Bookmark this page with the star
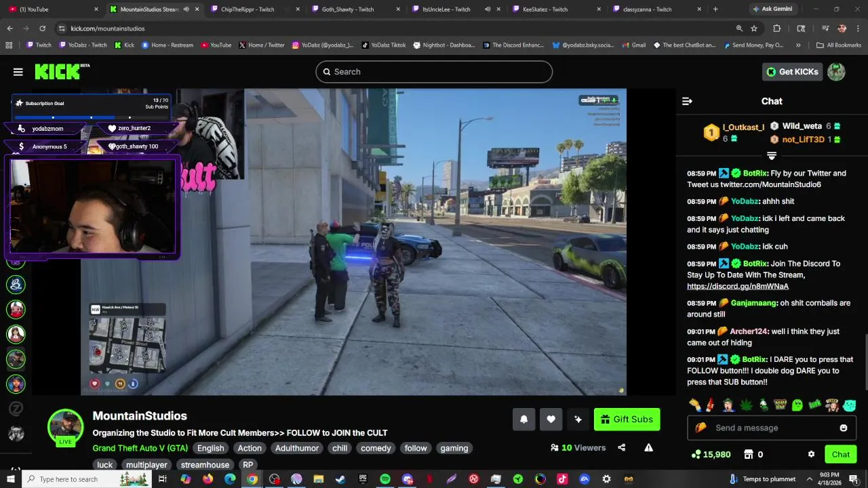The width and height of the screenshot is (868, 488). tap(754, 28)
